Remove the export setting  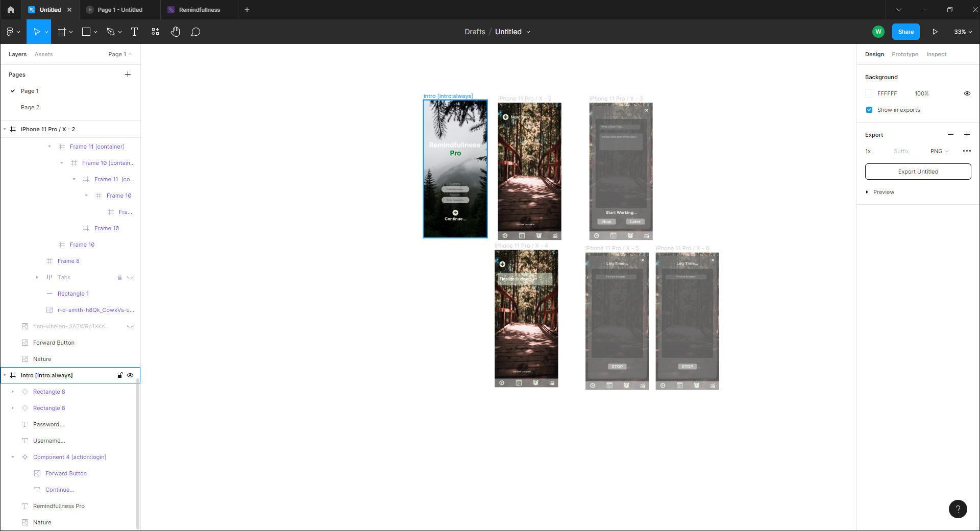(950, 135)
